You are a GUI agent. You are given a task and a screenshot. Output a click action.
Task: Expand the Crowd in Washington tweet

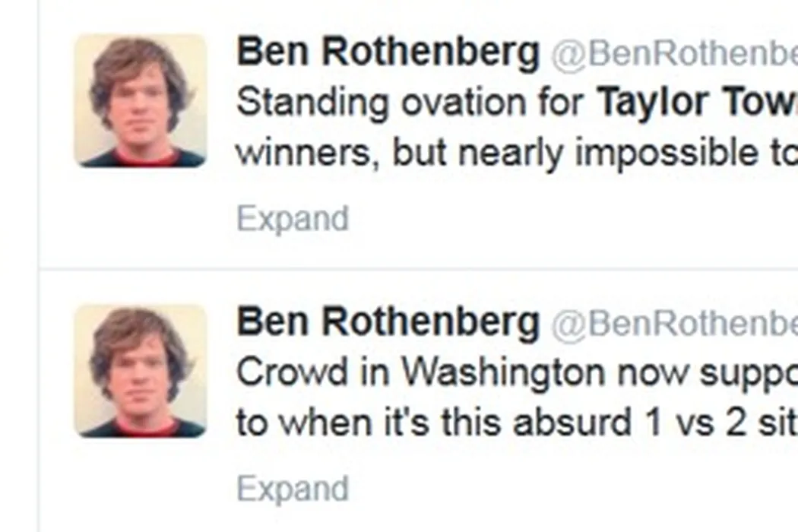pyautogui.click(x=293, y=489)
